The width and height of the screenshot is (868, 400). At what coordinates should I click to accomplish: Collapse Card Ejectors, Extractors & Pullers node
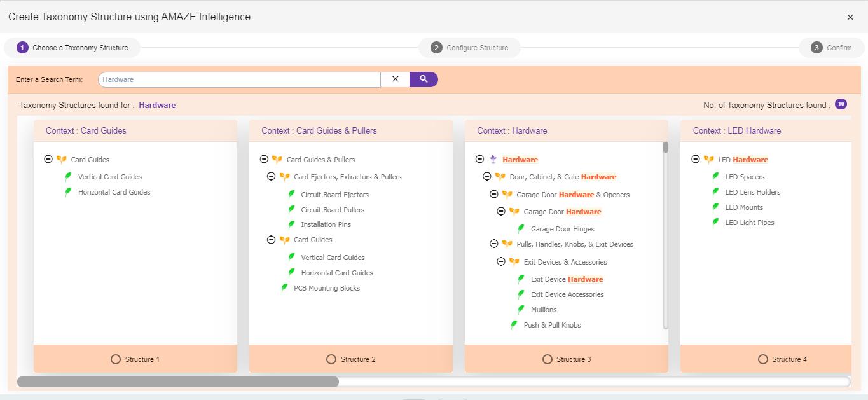(271, 176)
